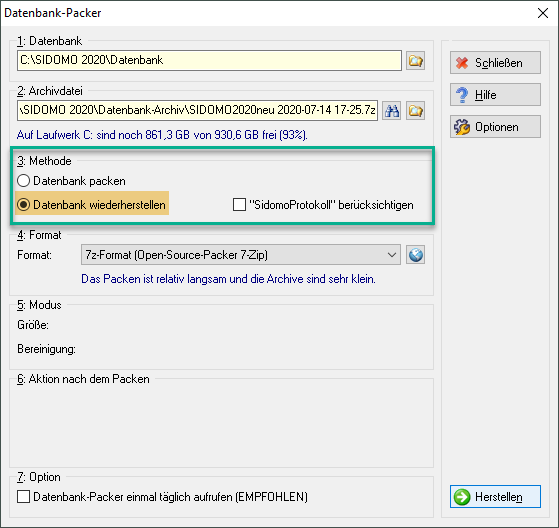Click the gear-wrench Optionen icon
Image resolution: width=559 pixels, height=528 pixels.
(462, 127)
